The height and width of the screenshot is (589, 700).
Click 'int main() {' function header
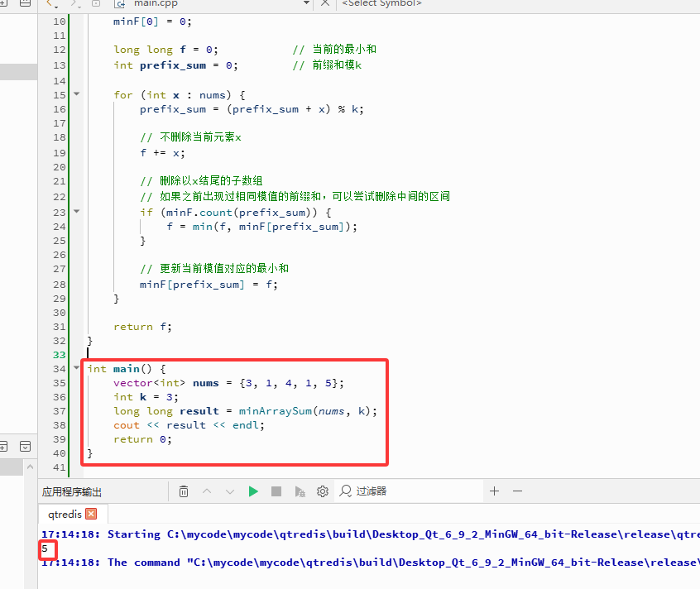pos(127,369)
